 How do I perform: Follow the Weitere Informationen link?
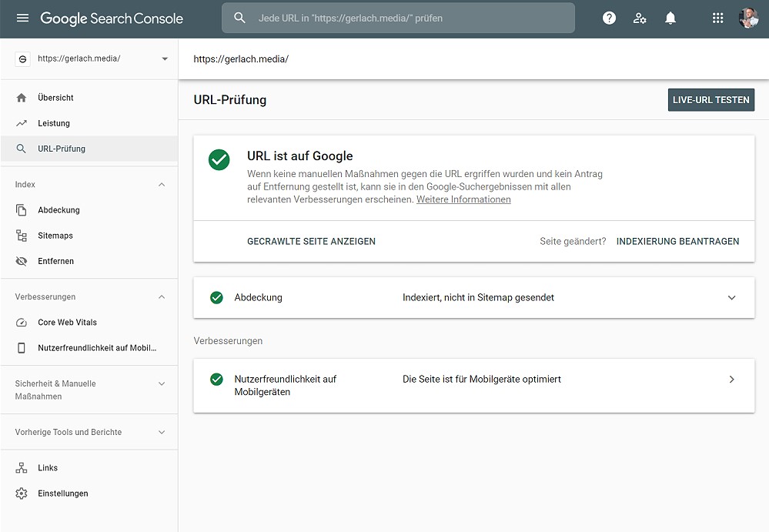[463, 199]
